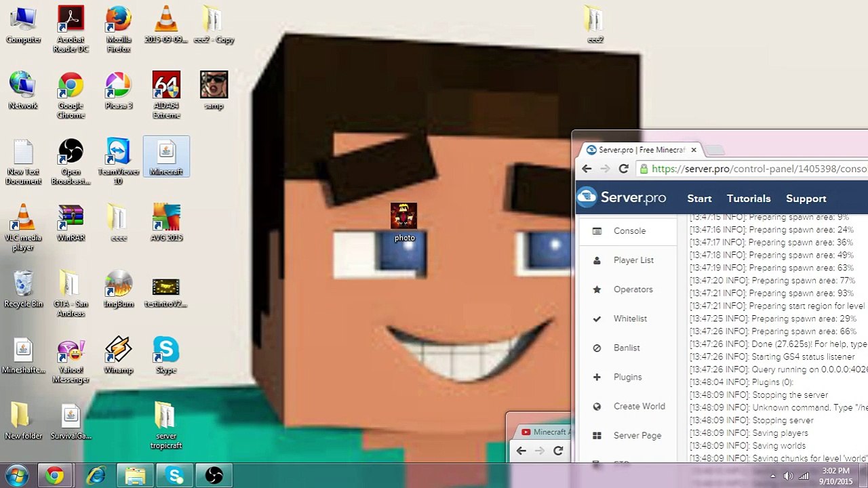Open AVG 2015 shortcut
The height and width of the screenshot is (488, 868).
tap(166, 222)
